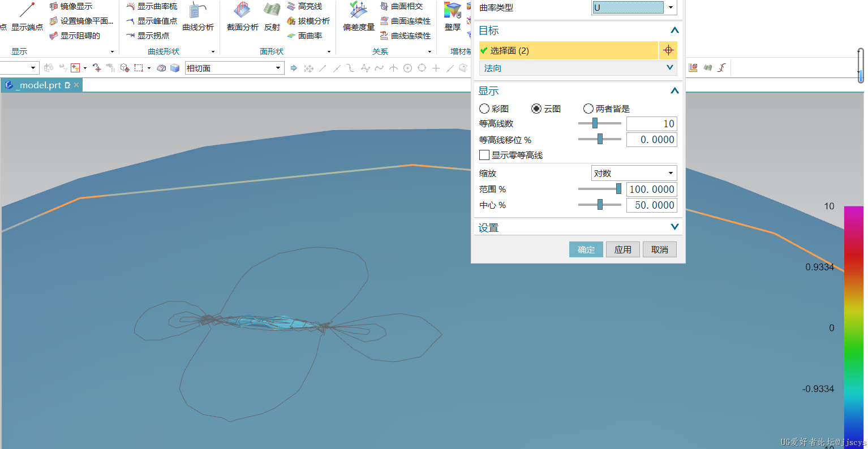868x449 pixels.
Task: Click the 等高线移位 % slider
Action: [x=600, y=139]
